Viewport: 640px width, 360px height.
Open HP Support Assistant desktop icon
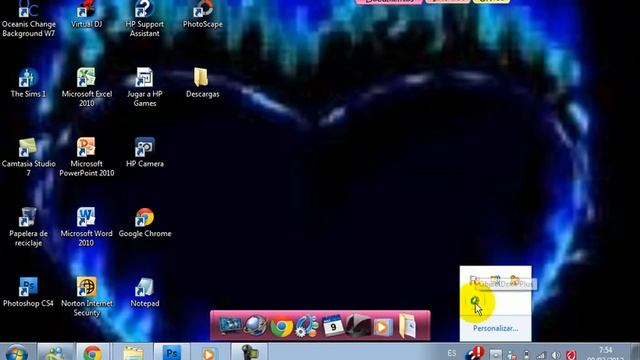144,19
